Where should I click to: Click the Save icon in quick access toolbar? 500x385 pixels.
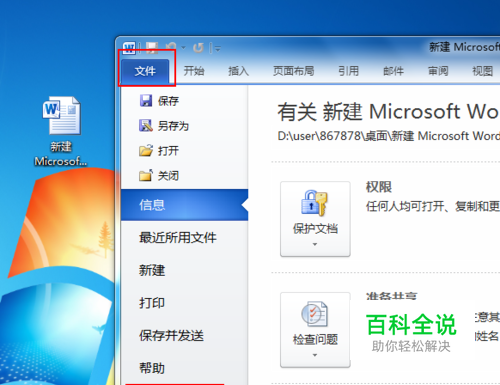pyautogui.click(x=152, y=48)
